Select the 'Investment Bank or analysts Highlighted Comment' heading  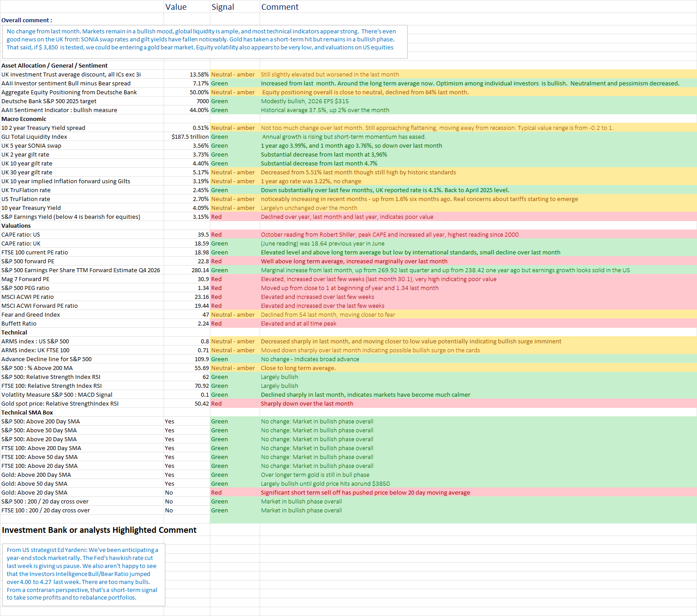[x=99, y=530]
